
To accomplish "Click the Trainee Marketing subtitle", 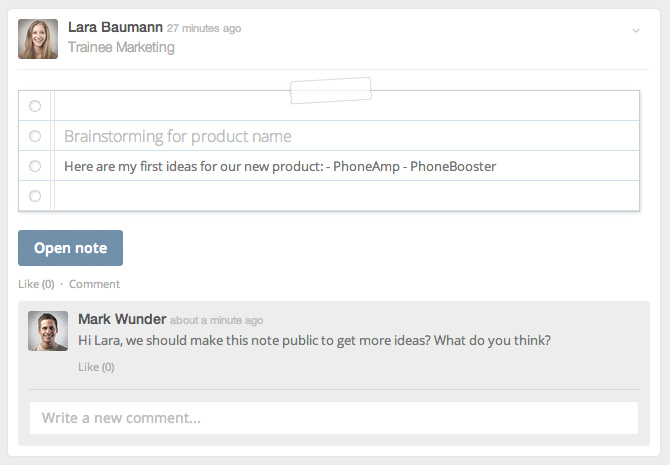I will (121, 47).
